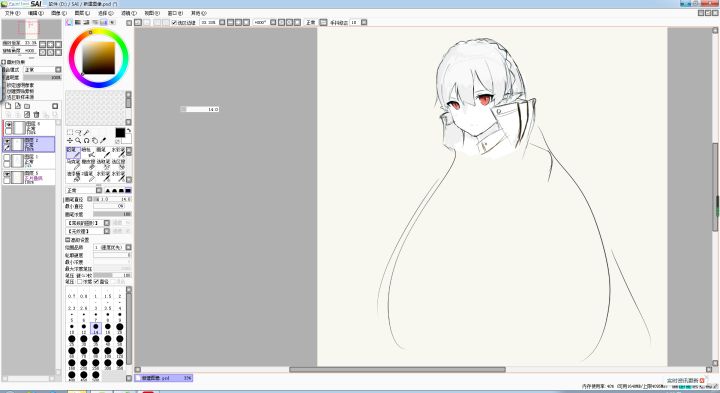
Task: Enable selection source checkbox
Action: [x=4, y=97]
